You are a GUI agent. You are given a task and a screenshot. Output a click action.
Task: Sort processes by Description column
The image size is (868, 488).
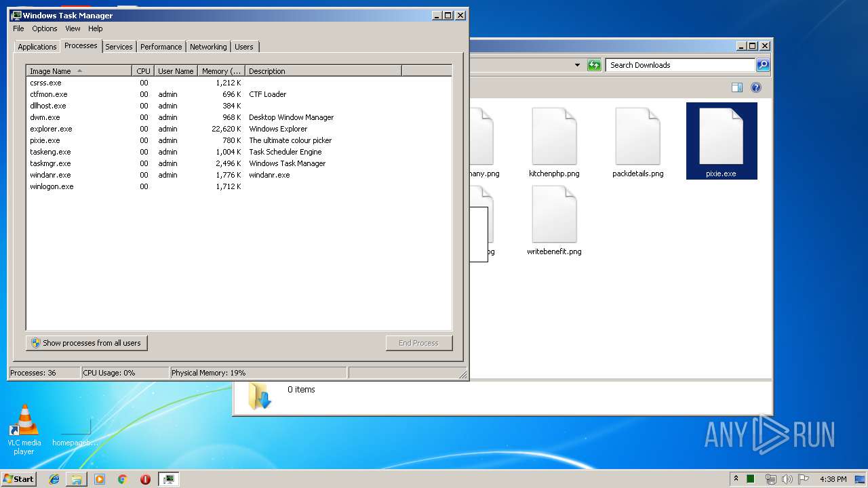point(323,70)
